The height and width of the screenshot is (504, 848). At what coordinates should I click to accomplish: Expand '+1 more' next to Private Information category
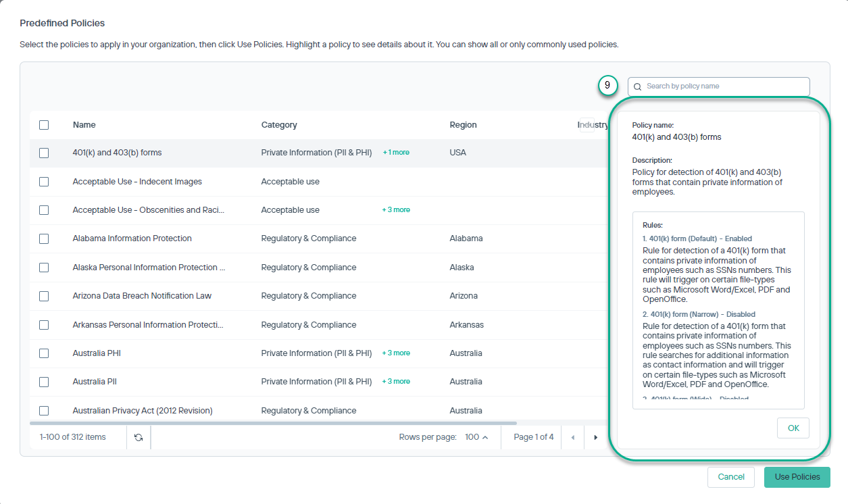coord(396,152)
